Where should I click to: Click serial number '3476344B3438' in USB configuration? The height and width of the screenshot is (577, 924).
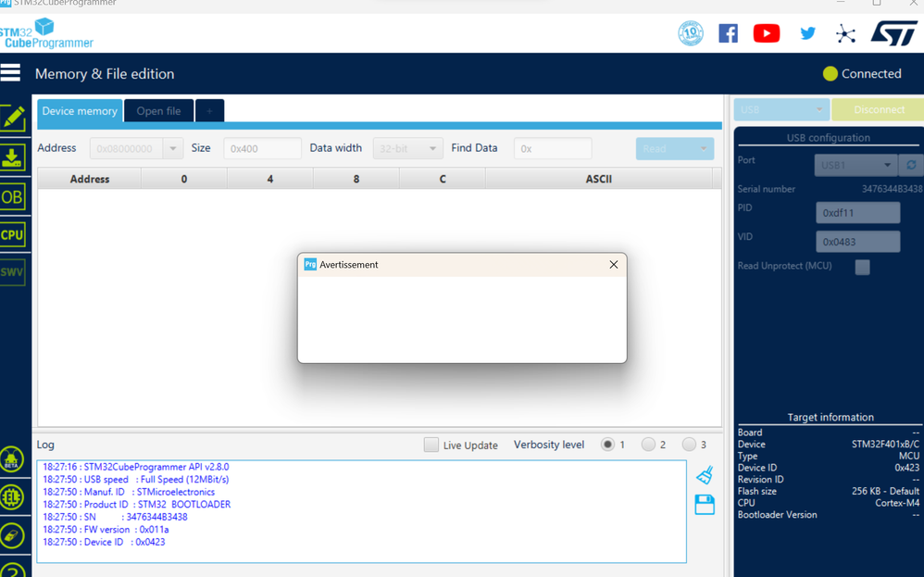tap(893, 189)
